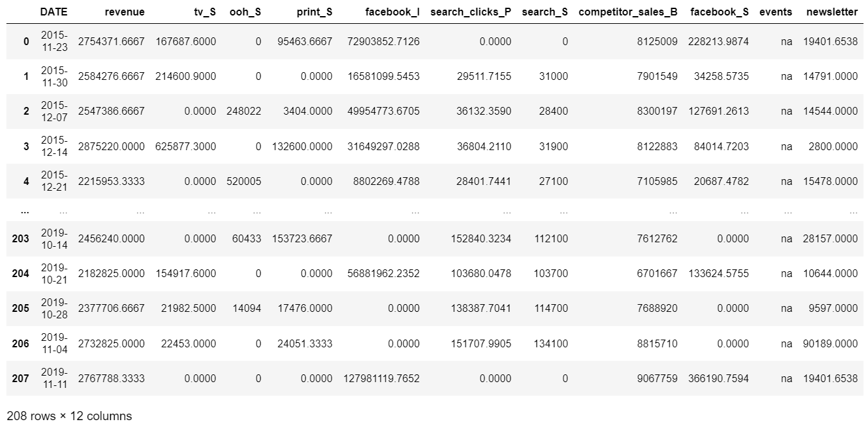
Task: Click revenue value 2754371.6667
Action: 111,41
